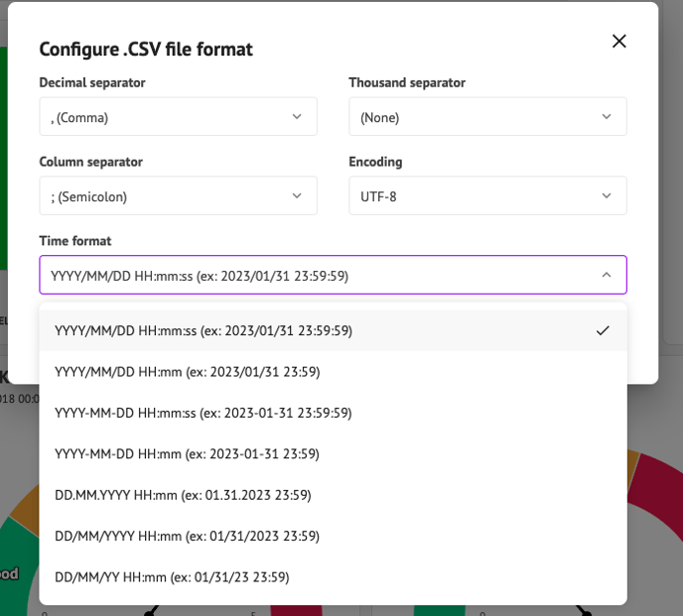Select YYYY/MM/DD HH:mm (2023/01/31 23:59) option

tap(334, 372)
